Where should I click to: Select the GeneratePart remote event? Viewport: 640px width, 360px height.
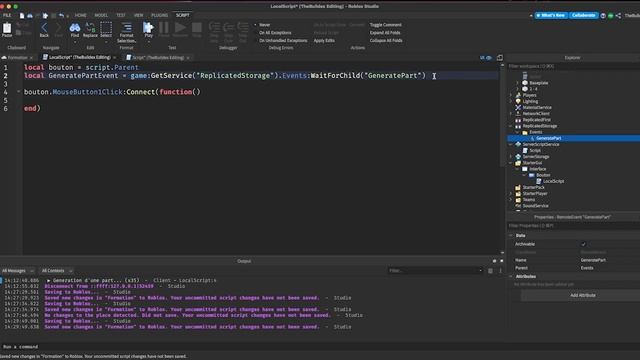(549, 138)
